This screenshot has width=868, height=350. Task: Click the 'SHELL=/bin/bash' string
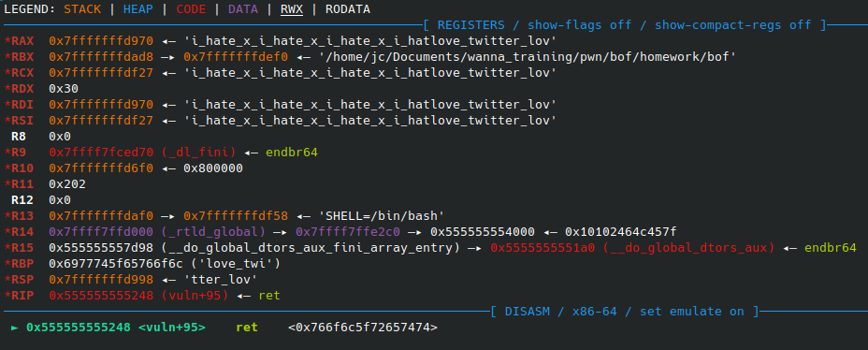coord(382,215)
